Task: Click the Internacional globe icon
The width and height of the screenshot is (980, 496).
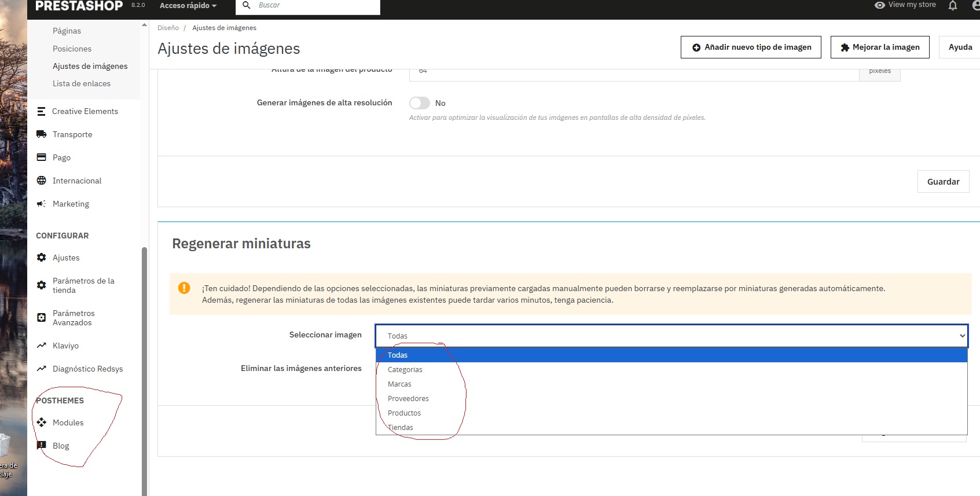Action: coord(41,181)
